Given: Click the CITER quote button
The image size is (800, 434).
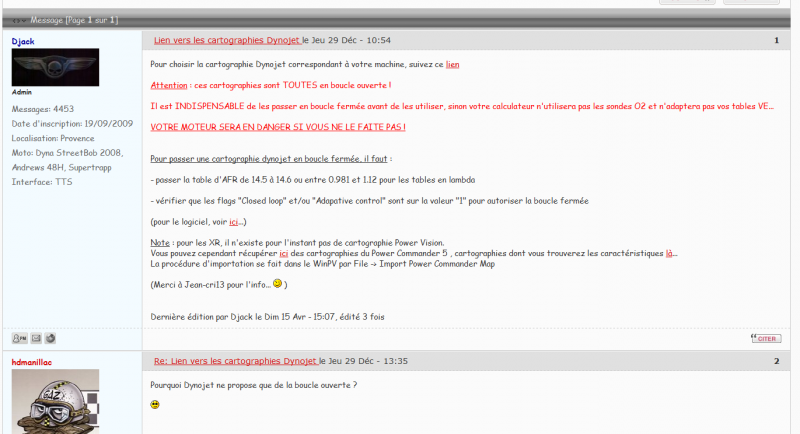Looking at the screenshot, I should (766, 338).
